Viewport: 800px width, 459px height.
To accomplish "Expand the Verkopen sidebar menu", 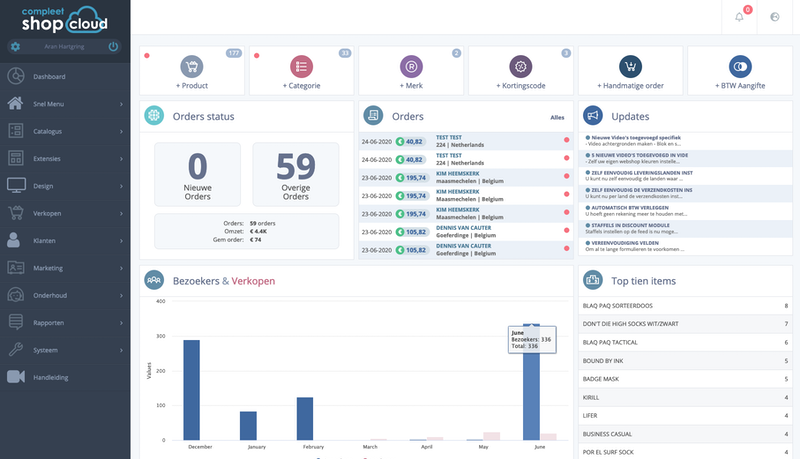I will [66, 213].
